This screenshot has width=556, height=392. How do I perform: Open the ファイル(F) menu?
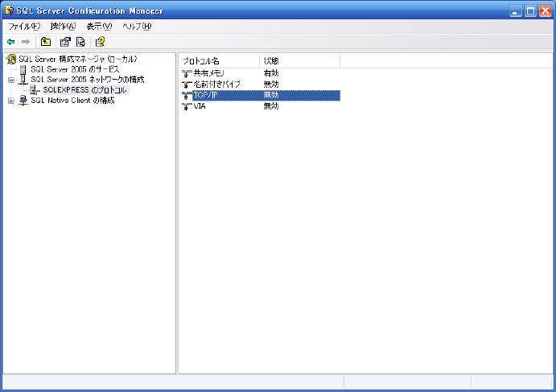coord(24,27)
